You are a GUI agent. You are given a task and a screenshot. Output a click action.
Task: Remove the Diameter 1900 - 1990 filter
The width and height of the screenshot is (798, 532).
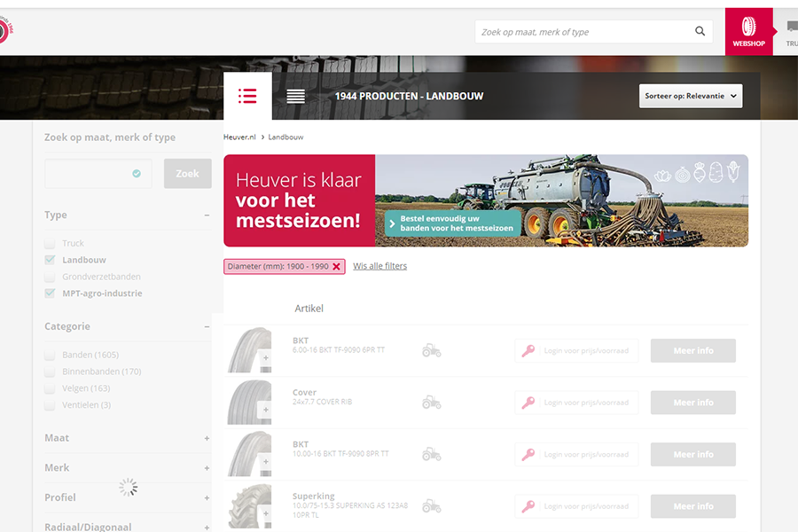(336, 266)
